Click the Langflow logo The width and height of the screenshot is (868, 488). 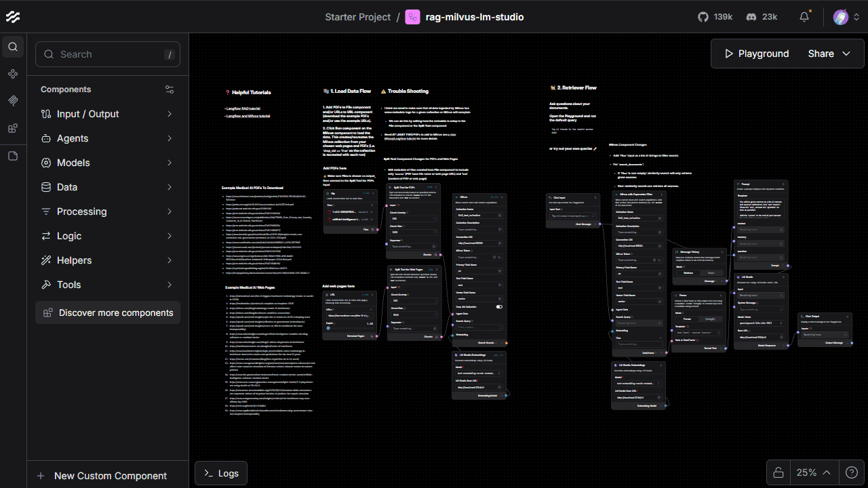tap(13, 17)
